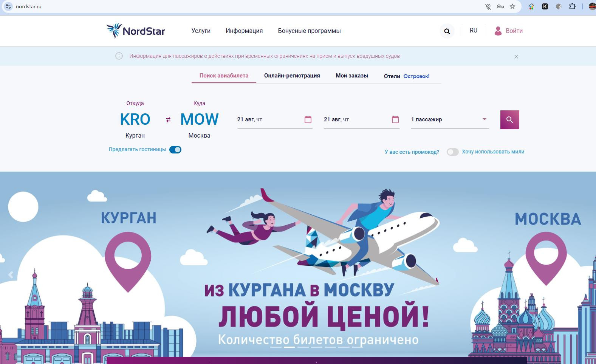This screenshot has width=596, height=364.
Task: Expand the 1 пассажир dropdown
Action: coord(450,119)
